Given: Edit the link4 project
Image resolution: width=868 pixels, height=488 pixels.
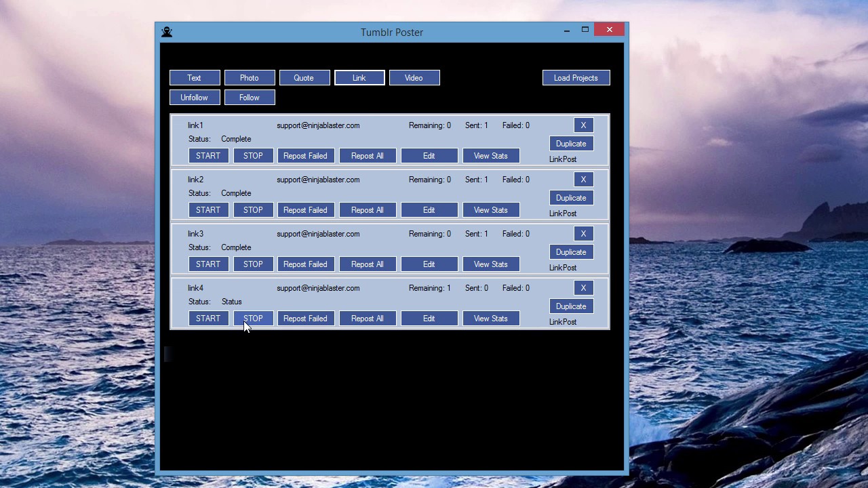Looking at the screenshot, I should pos(429,319).
